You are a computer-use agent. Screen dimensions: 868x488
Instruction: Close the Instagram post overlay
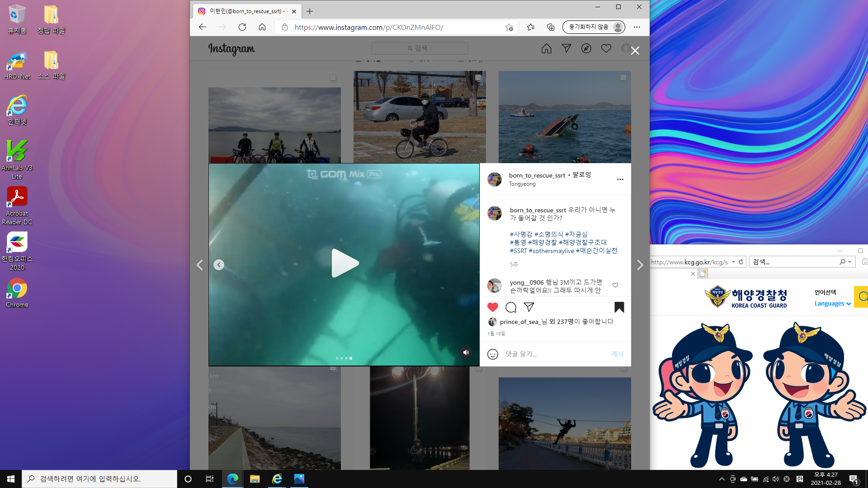[635, 51]
